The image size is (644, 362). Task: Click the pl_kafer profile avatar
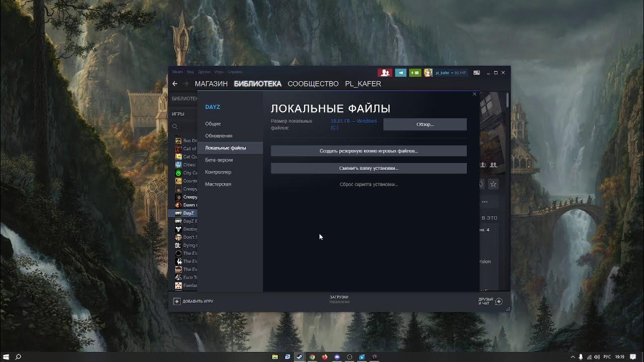tap(428, 72)
